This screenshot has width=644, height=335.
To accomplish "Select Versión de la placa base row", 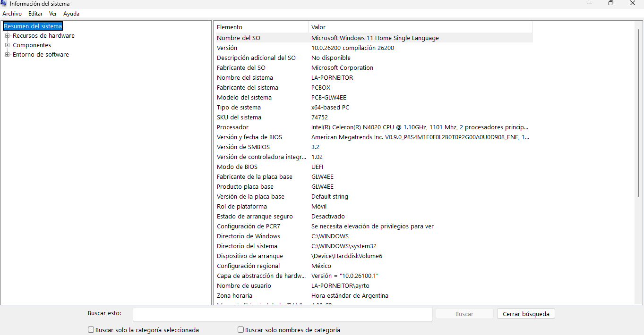I will 374,197.
